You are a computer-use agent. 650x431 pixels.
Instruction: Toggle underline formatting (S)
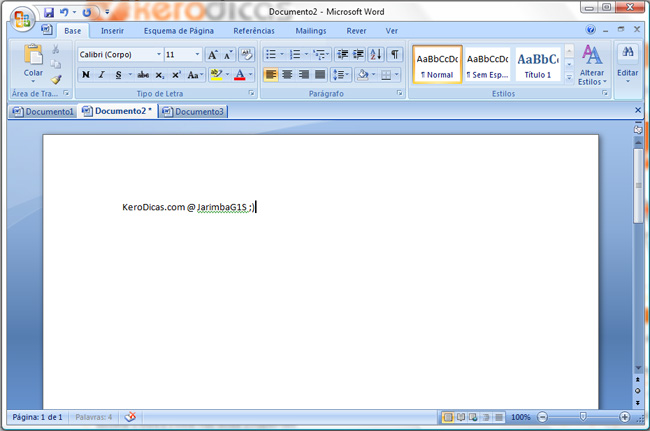(119, 75)
